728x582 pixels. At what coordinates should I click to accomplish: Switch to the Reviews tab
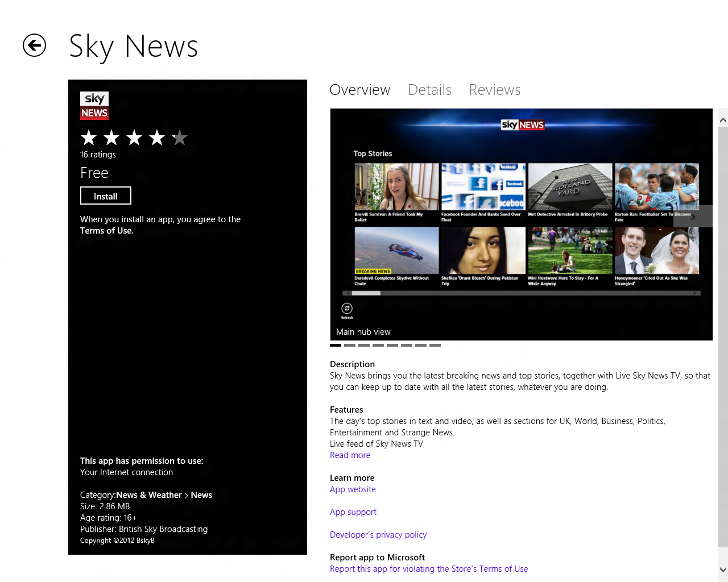[x=495, y=90]
